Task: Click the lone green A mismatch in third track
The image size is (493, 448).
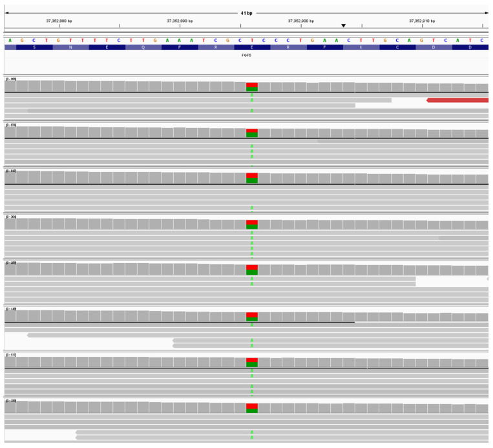Action: (x=252, y=208)
